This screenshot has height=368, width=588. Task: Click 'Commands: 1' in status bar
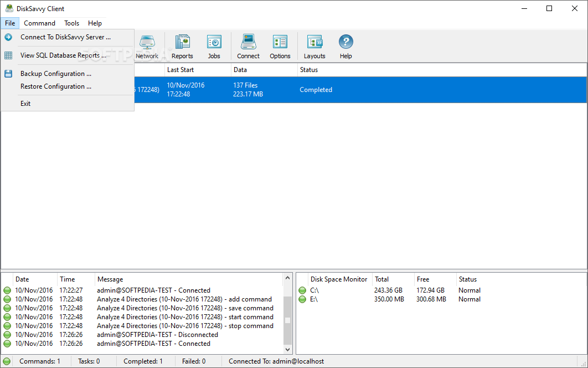point(40,361)
